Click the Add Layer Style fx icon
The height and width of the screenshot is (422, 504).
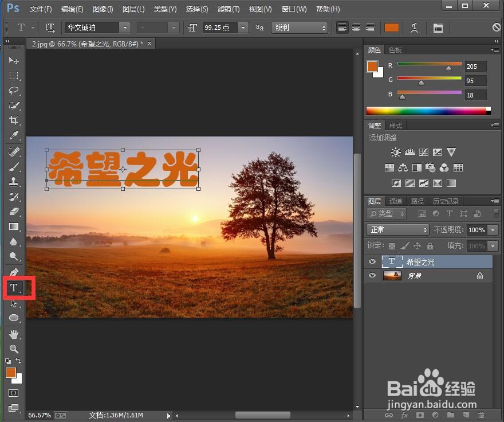point(405,415)
